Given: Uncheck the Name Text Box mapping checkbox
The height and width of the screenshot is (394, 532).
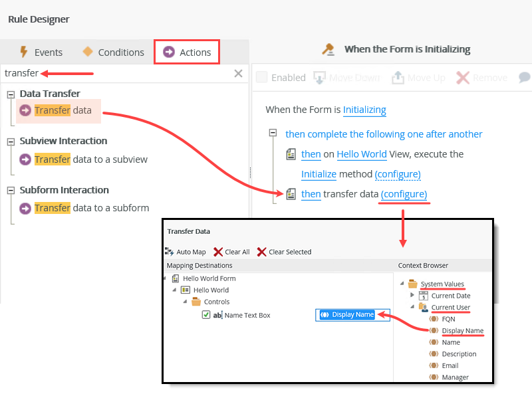Looking at the screenshot, I should click(x=205, y=314).
